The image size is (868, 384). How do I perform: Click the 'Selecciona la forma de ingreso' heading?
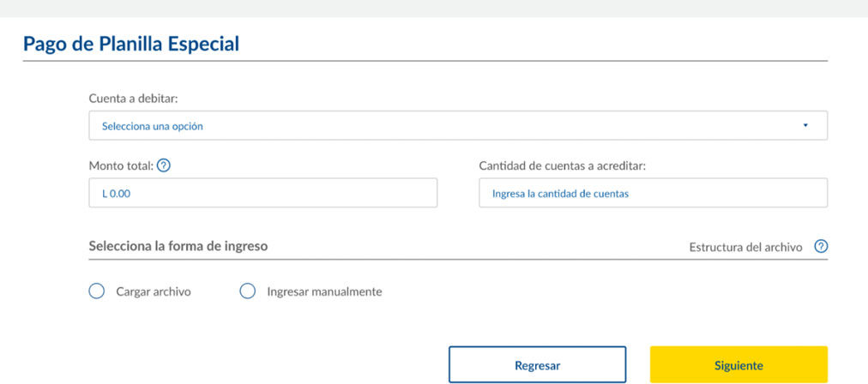pyautogui.click(x=178, y=246)
